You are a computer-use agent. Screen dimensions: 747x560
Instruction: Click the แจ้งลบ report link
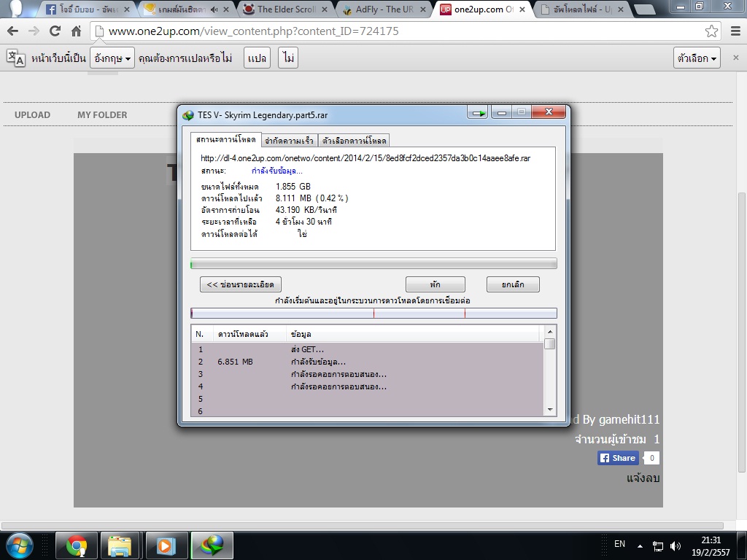[x=643, y=478]
